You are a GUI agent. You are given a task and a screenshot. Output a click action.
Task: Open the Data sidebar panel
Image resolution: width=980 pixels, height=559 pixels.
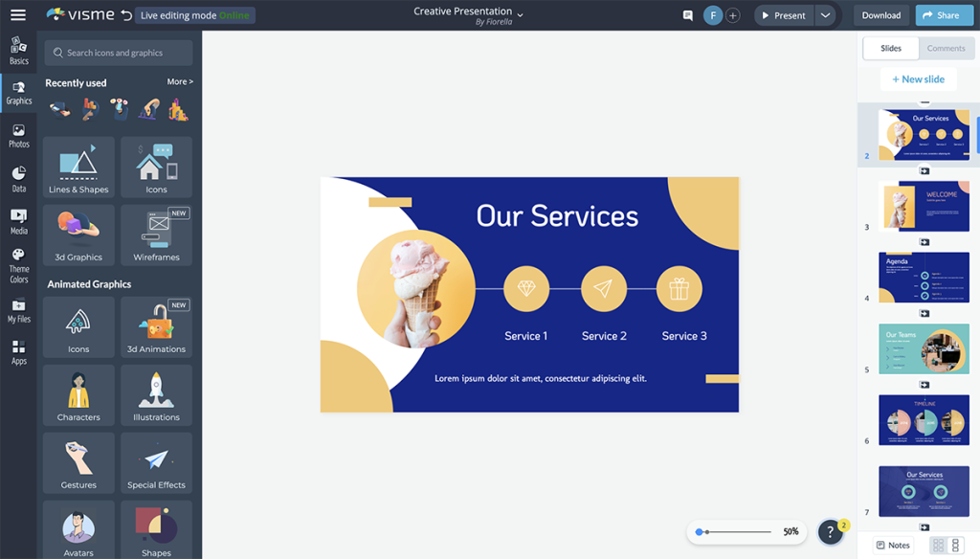18,178
